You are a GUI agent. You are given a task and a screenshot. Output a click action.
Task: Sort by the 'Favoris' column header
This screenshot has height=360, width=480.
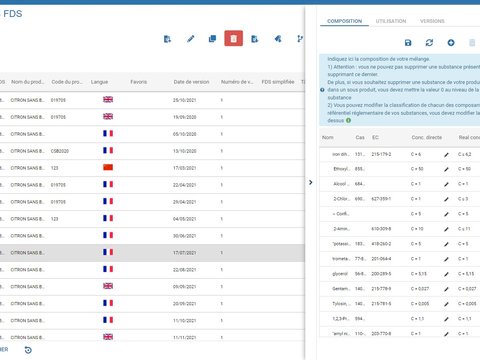tap(138, 82)
